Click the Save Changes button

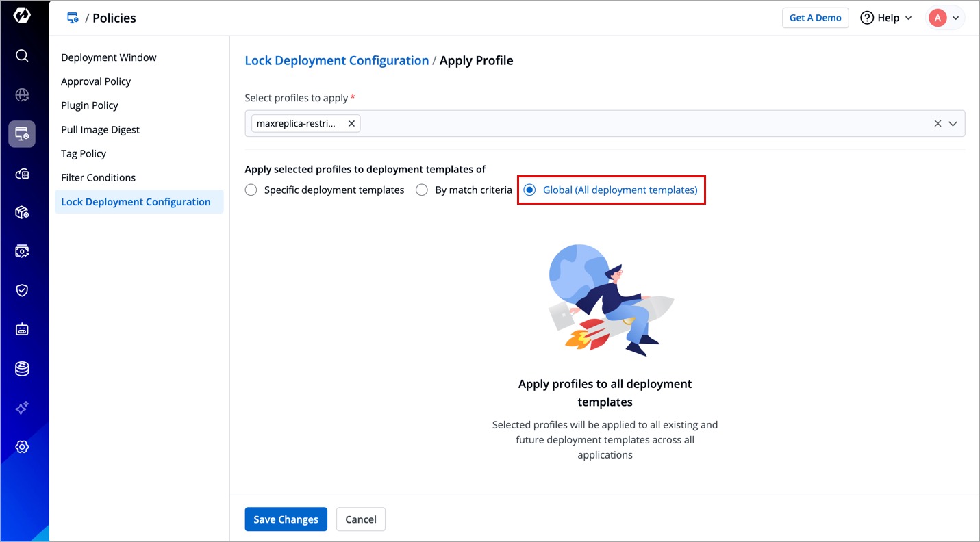click(x=286, y=519)
